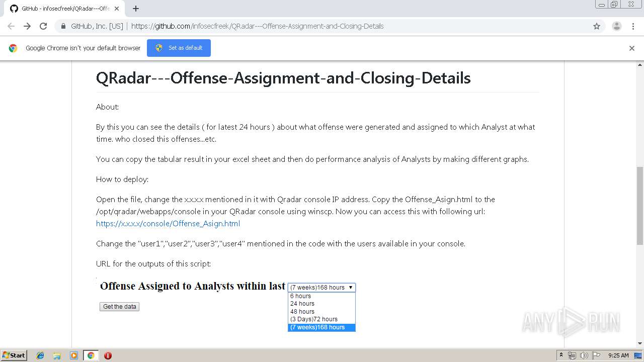
Task: Open Action Center flag icon
Action: tap(596, 355)
